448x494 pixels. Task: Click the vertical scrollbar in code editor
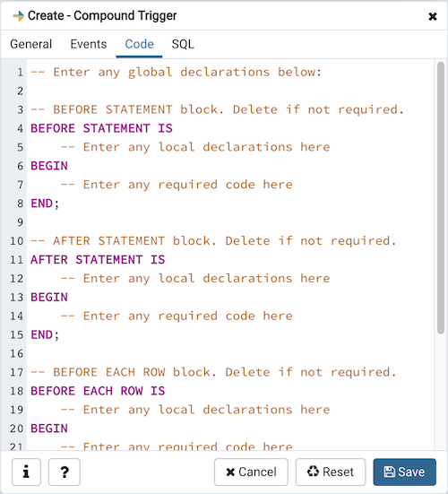point(441,198)
